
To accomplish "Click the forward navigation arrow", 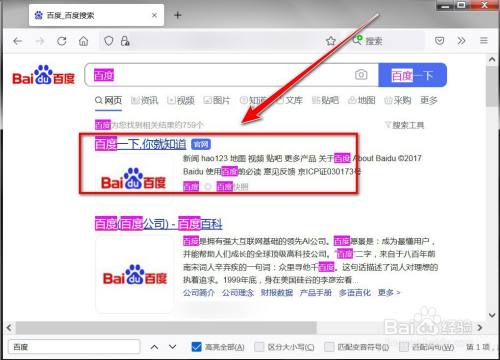I will tap(40, 41).
